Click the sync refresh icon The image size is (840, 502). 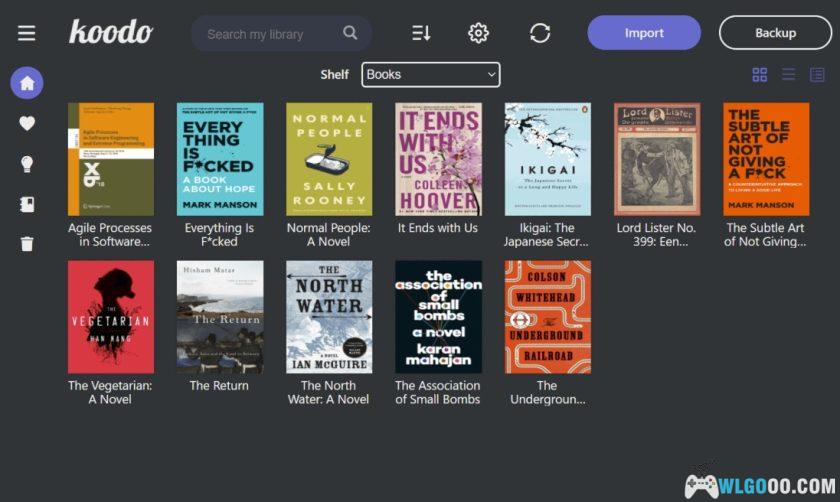point(540,33)
